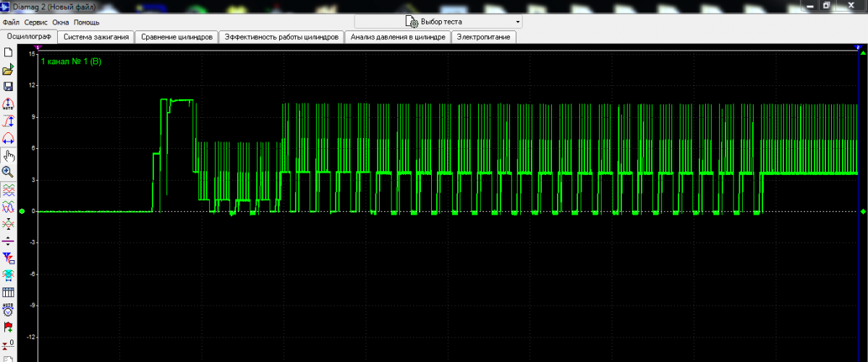The height and width of the screenshot is (362, 868).
Task: Click the multi-waveform channels icon
Action: click(9, 189)
